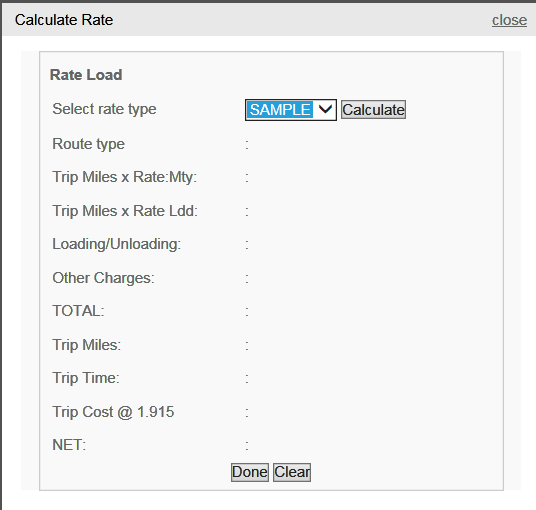Select the 'Select rate type' label
Image resolution: width=536 pixels, height=510 pixels.
pos(104,109)
